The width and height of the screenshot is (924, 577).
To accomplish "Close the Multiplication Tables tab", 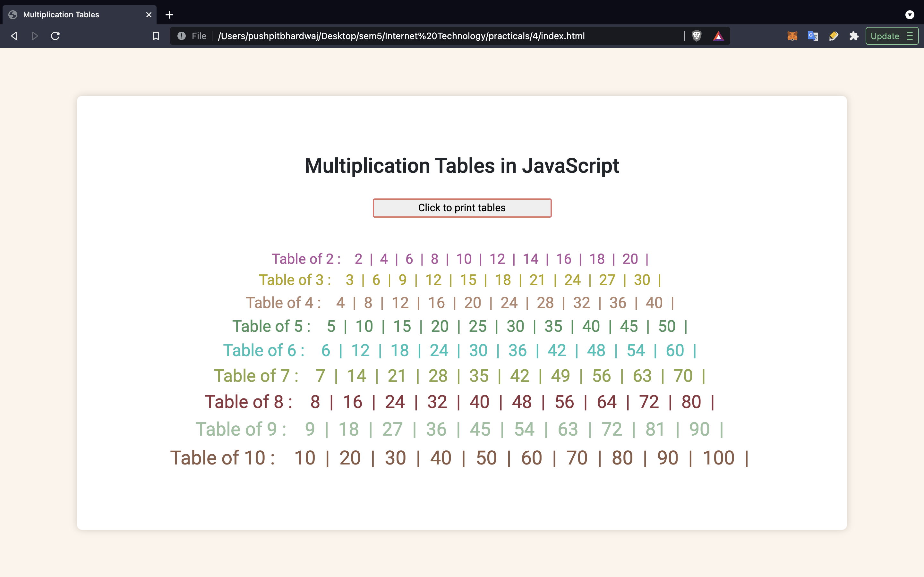I will tap(149, 14).
